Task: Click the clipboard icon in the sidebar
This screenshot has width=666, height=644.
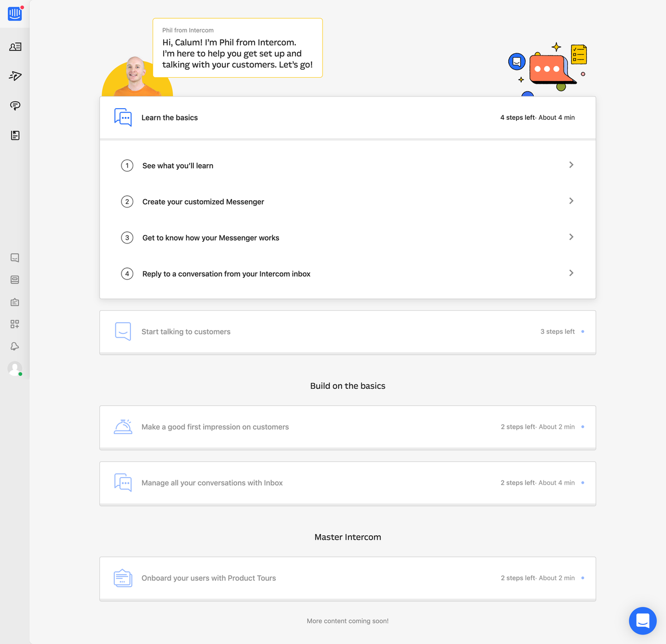Action: 15,302
